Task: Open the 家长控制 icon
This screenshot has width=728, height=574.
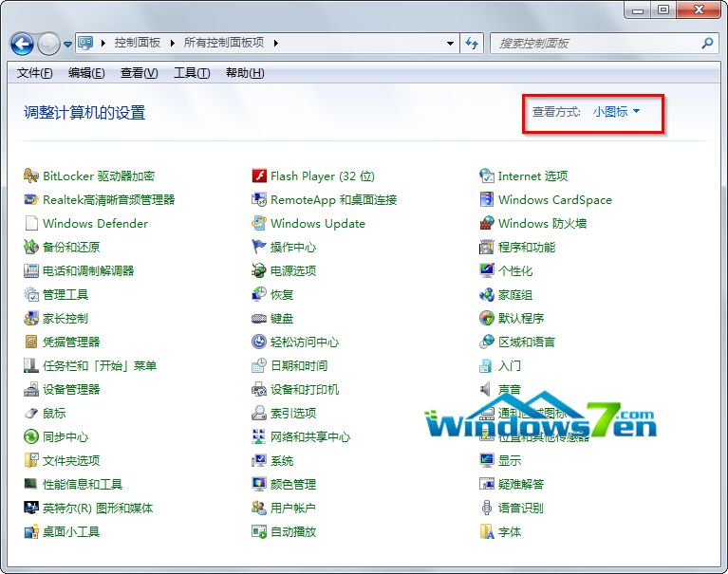Action: [x=31, y=319]
